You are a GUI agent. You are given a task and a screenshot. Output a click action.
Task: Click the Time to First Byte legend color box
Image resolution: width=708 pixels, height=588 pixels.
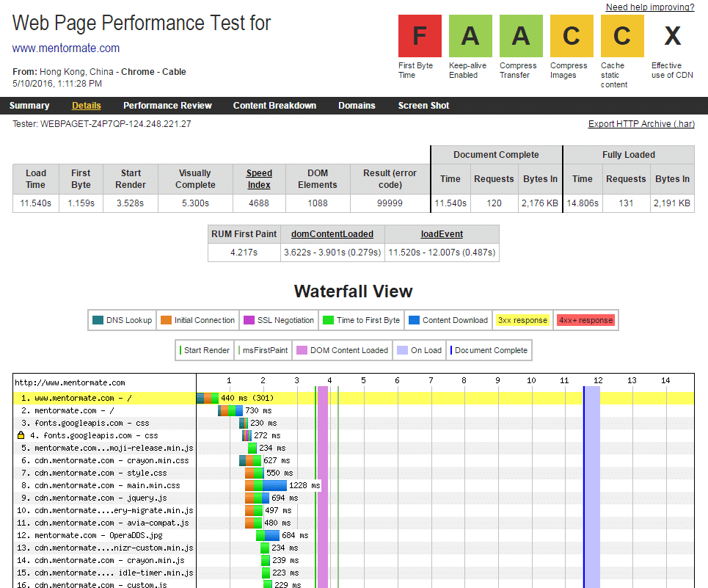pyautogui.click(x=328, y=320)
